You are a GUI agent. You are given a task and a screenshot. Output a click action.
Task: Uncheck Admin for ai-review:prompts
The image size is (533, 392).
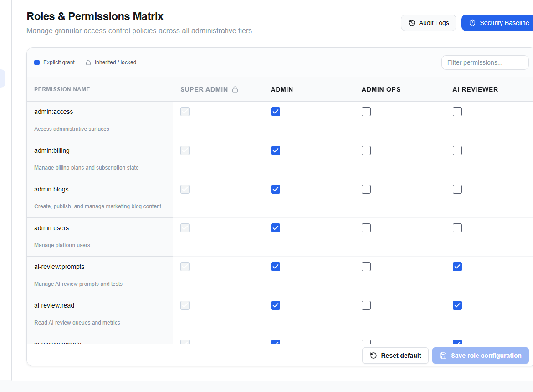tap(276, 267)
